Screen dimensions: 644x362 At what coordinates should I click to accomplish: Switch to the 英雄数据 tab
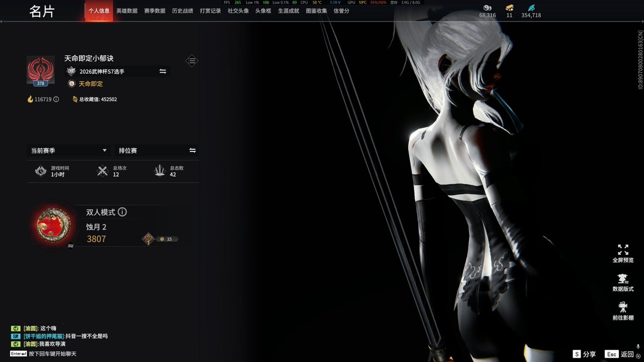127,11
